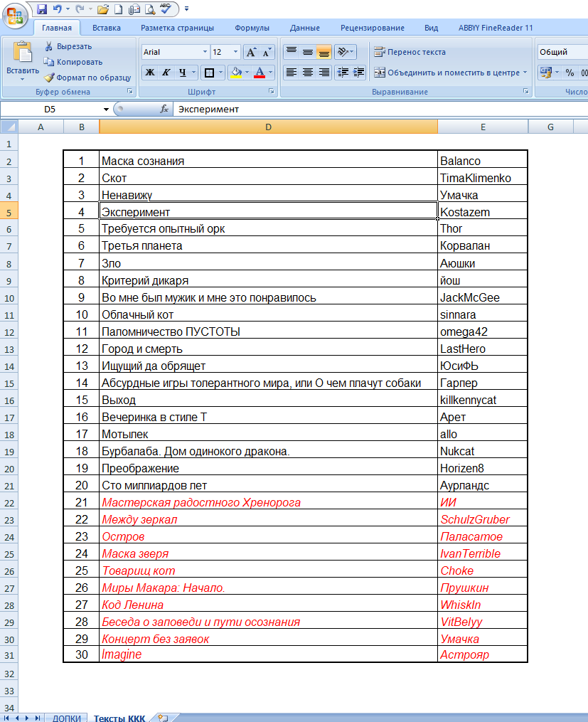The width and height of the screenshot is (588, 722).
Task: Toggle center horizontal alignment
Action: (x=307, y=72)
